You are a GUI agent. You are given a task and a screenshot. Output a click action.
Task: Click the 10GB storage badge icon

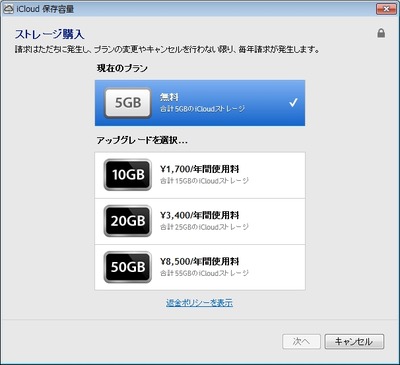(128, 175)
